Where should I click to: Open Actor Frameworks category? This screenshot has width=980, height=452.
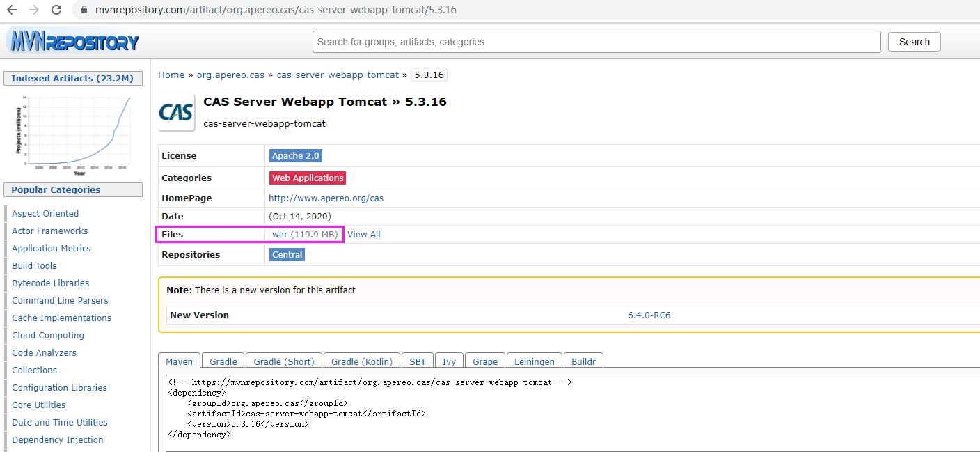click(x=50, y=231)
